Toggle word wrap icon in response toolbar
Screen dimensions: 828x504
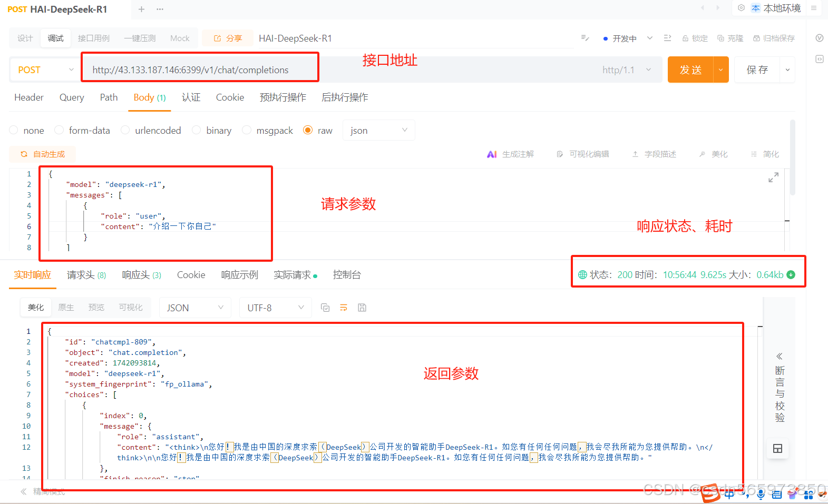coord(344,308)
